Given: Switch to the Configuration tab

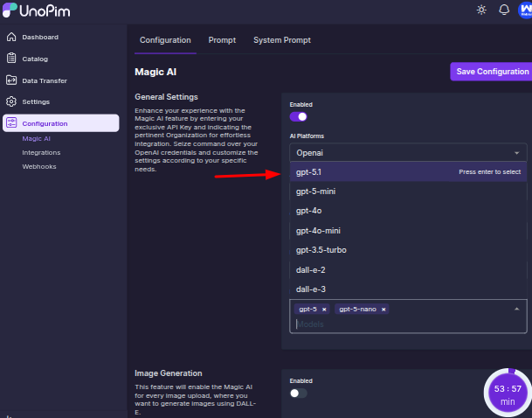Looking at the screenshot, I should coord(165,40).
